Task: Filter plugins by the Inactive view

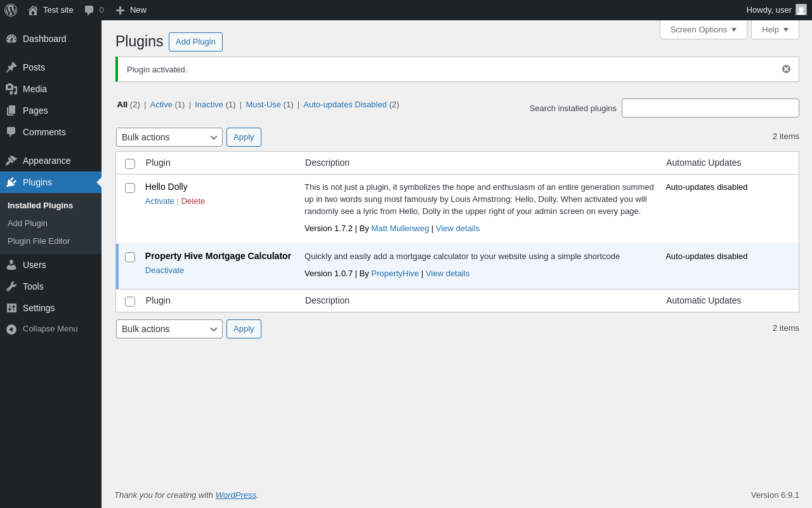Action: [209, 105]
